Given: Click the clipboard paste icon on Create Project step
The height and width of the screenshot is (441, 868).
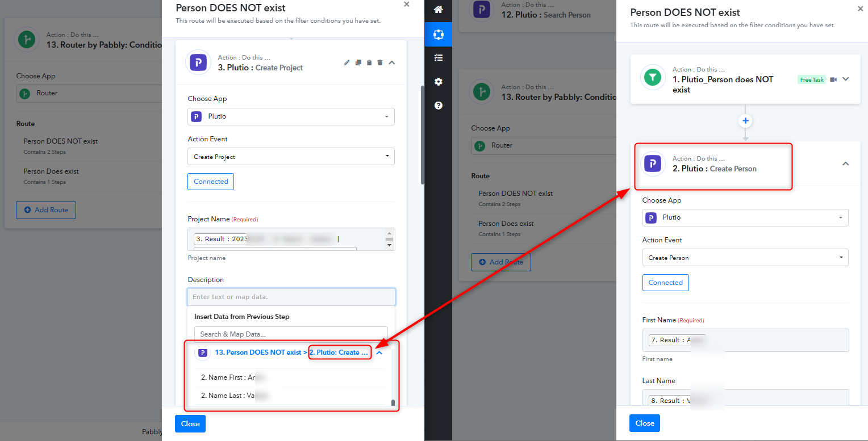Looking at the screenshot, I should point(369,62).
